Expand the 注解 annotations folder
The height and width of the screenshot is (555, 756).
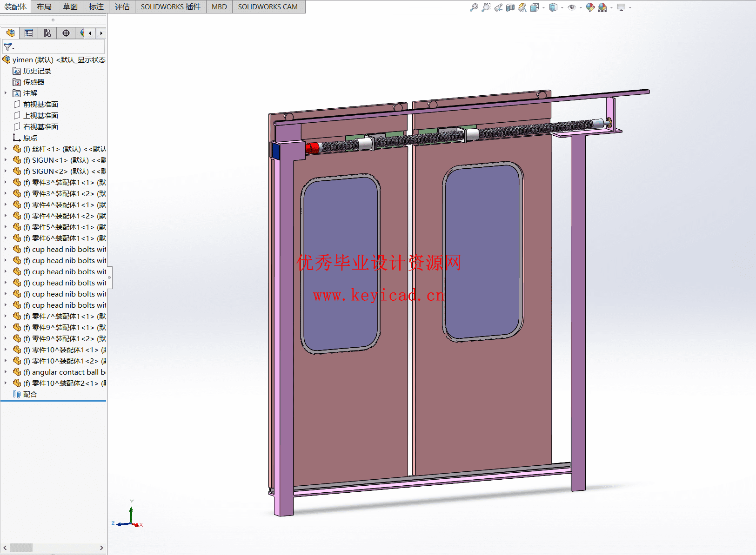[6, 93]
